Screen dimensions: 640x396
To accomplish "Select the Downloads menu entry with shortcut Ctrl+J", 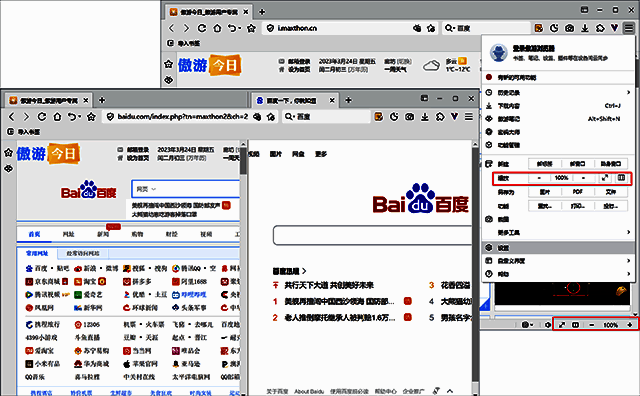I will [x=558, y=106].
